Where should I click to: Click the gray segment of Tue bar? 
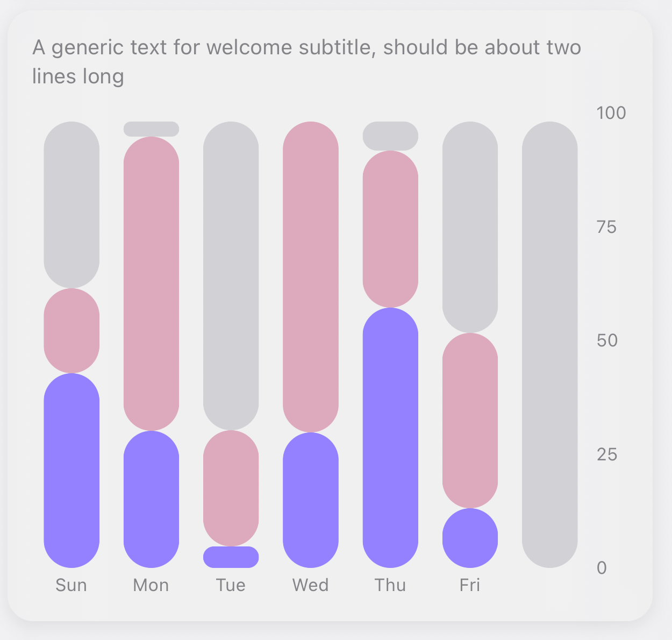[x=231, y=275]
